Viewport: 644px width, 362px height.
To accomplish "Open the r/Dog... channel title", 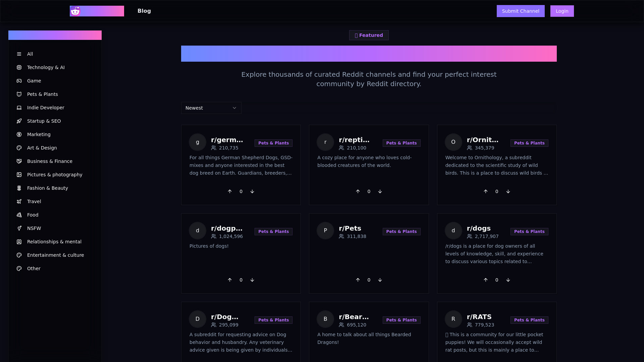I will tap(225, 317).
